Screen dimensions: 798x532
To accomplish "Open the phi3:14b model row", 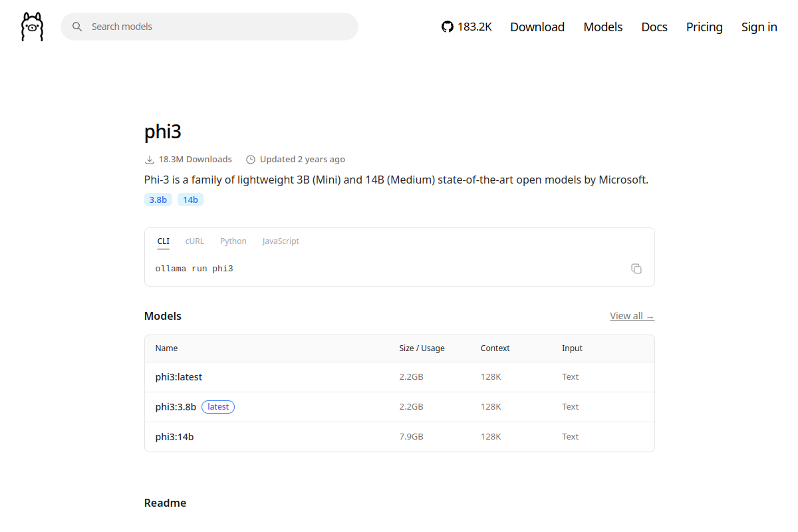I will (400, 437).
